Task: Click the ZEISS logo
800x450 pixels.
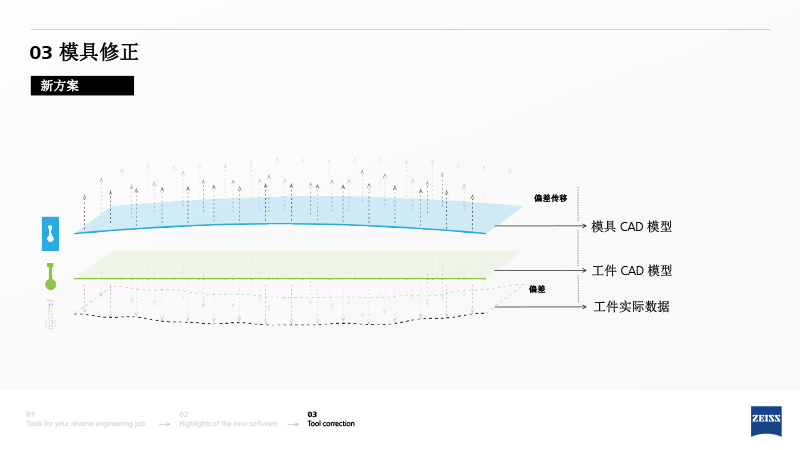Action: [766, 420]
